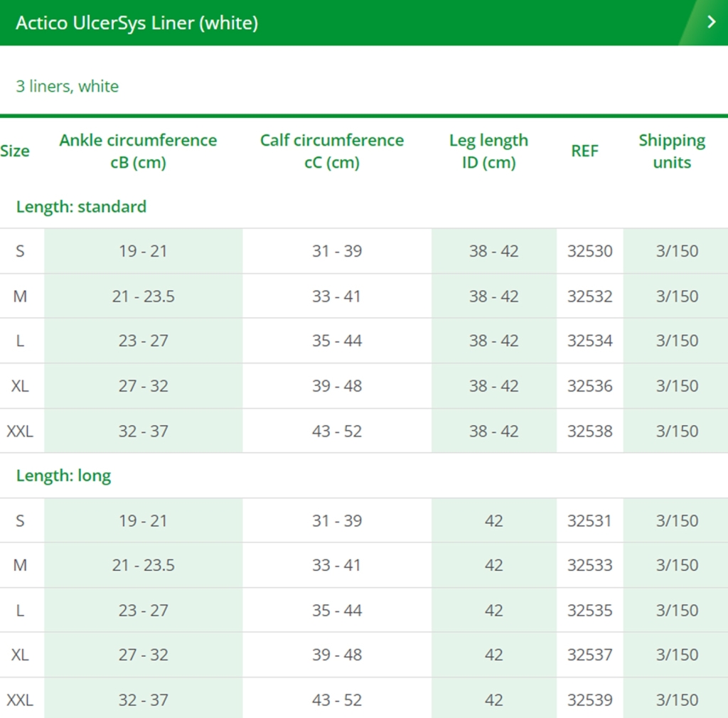
Task: Click ankle value 23 - 27 in REF 32535 row
Action: point(143,611)
